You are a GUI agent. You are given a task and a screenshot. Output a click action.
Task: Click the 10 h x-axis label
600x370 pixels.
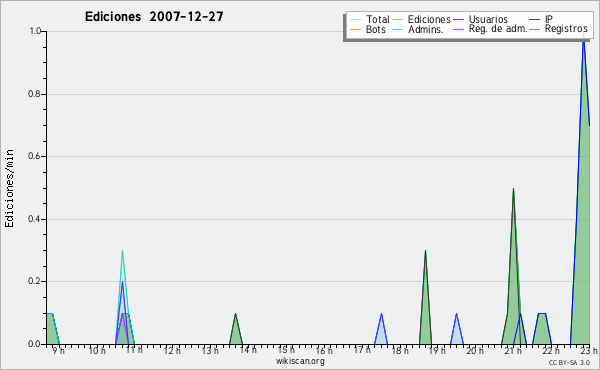click(97, 350)
